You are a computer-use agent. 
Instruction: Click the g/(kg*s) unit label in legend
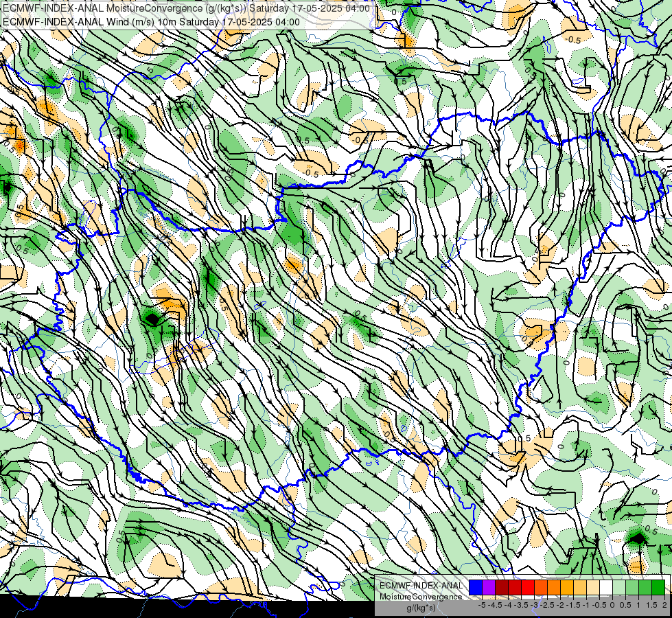point(421,608)
